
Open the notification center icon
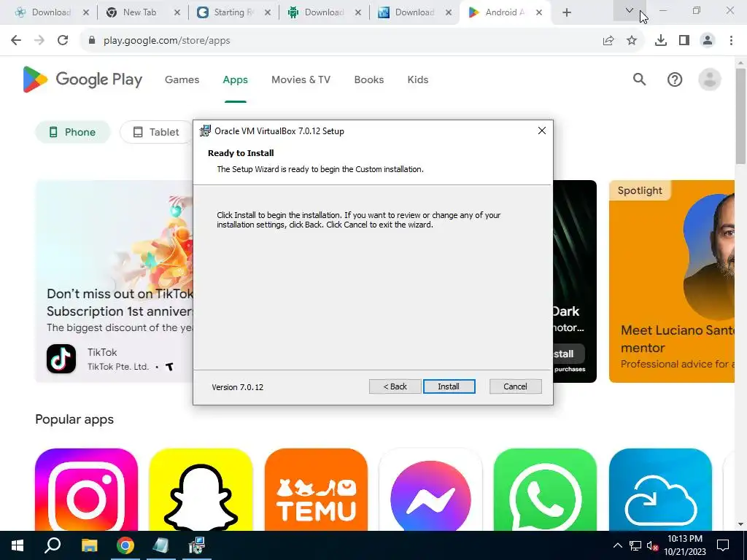[x=723, y=545]
